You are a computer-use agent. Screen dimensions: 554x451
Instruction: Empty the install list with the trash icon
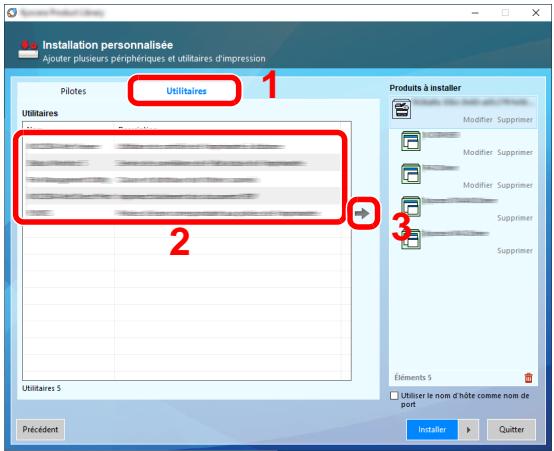click(x=528, y=377)
